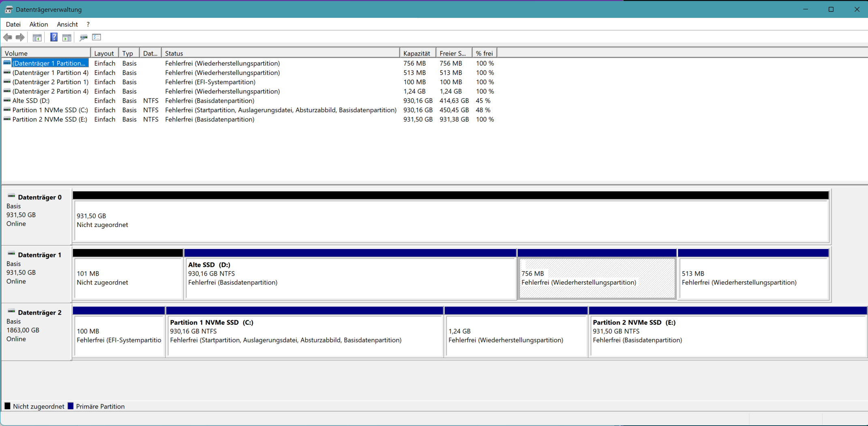The width and height of the screenshot is (868, 426).
Task: Click the 450,45 GB free space cell
Action: tap(454, 110)
